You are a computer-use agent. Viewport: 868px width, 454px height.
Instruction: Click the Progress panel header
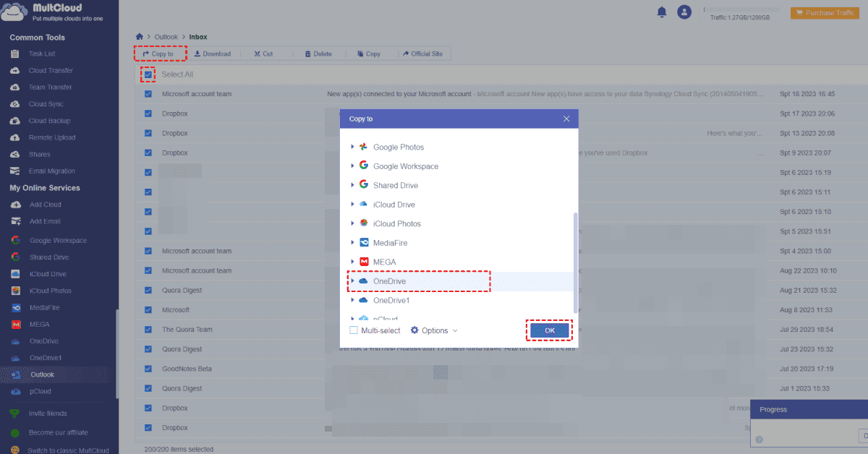click(809, 410)
